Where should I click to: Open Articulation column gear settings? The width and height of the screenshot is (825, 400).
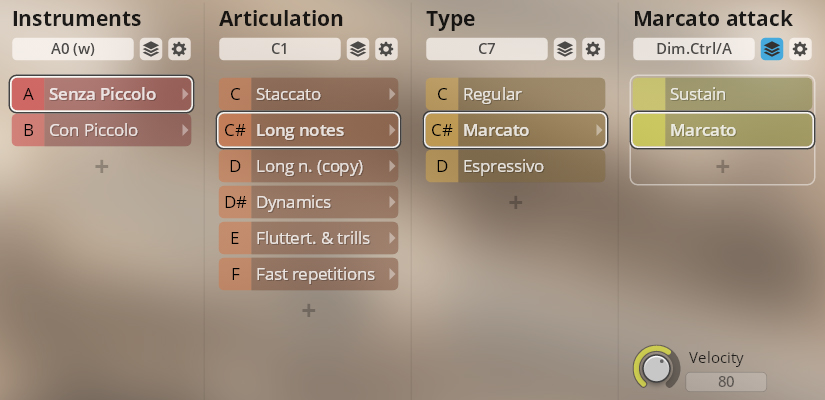tap(386, 49)
